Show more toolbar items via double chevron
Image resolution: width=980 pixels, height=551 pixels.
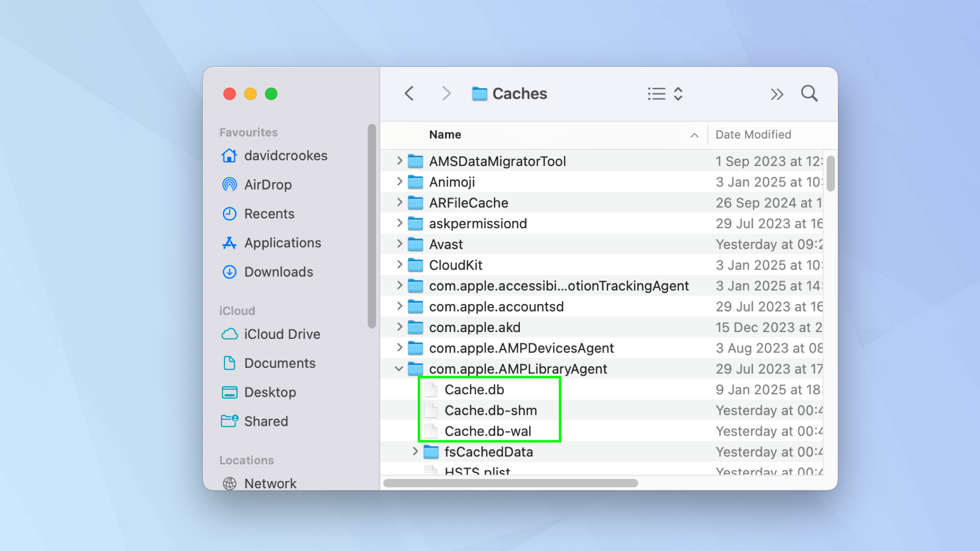776,94
